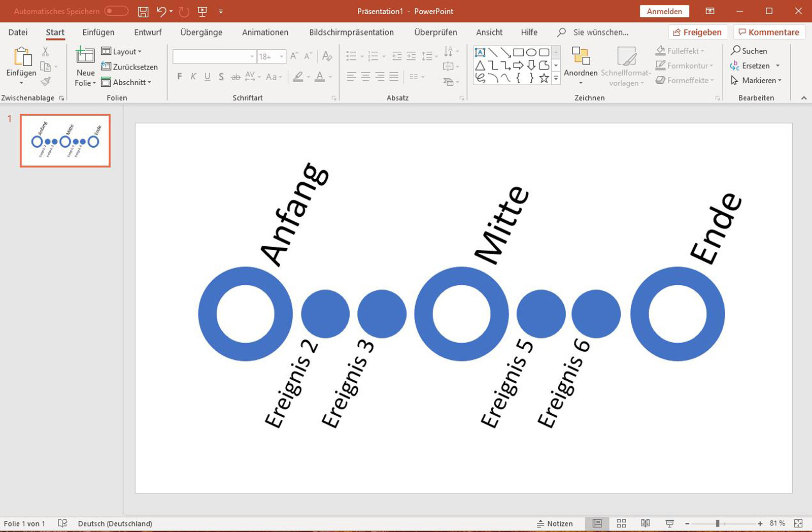Click the Neue Folie slide icon
The image size is (812, 532).
pos(85,55)
